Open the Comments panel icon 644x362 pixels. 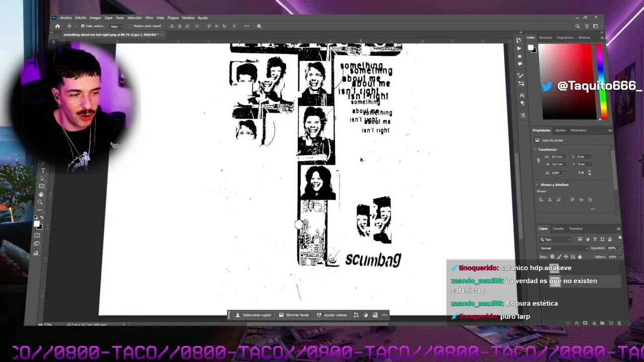[520, 64]
